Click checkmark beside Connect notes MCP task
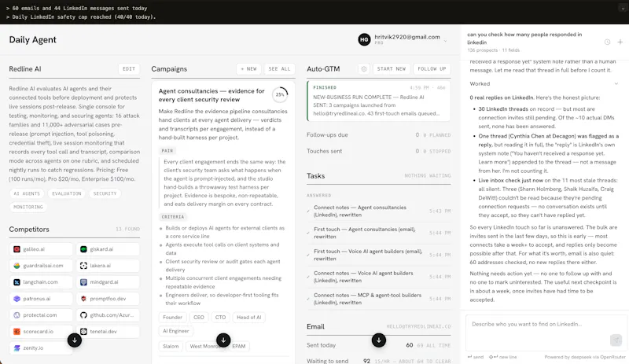The width and height of the screenshot is (629, 364). coord(308,299)
